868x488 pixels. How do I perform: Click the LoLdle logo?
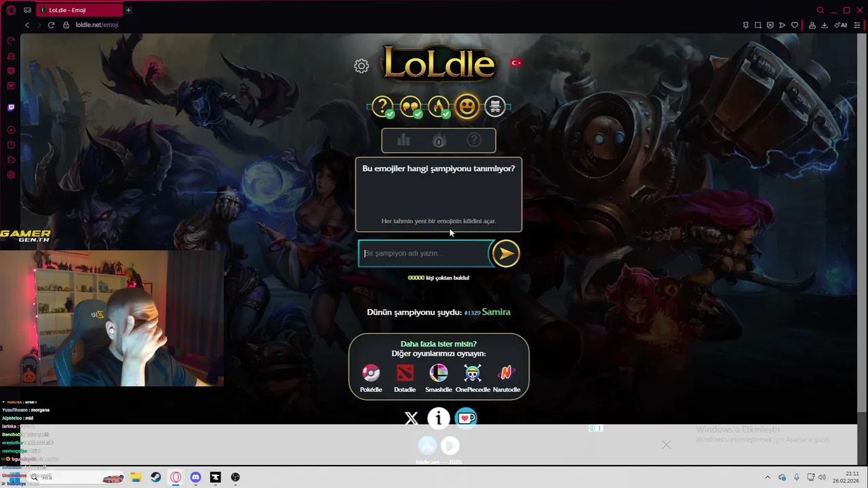click(x=439, y=64)
